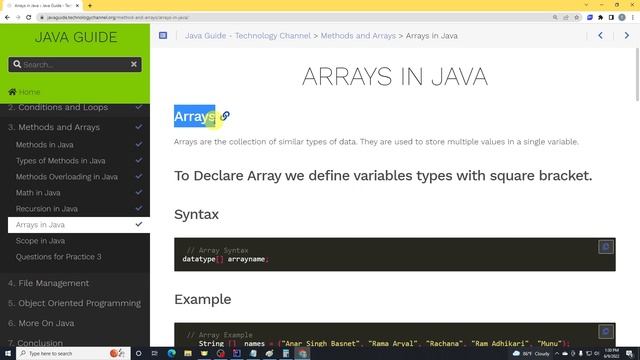Open the Windows Start menu

click(7, 353)
